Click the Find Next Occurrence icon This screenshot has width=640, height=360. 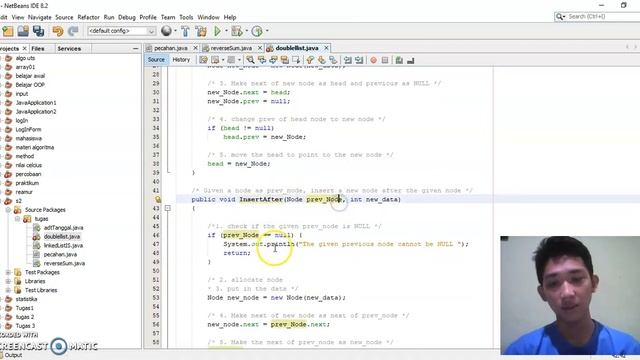pos(273,60)
